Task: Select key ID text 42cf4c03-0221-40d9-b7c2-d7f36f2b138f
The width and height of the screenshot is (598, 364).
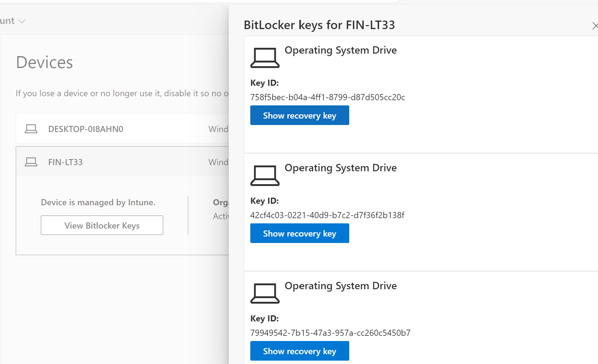Action: (x=327, y=215)
